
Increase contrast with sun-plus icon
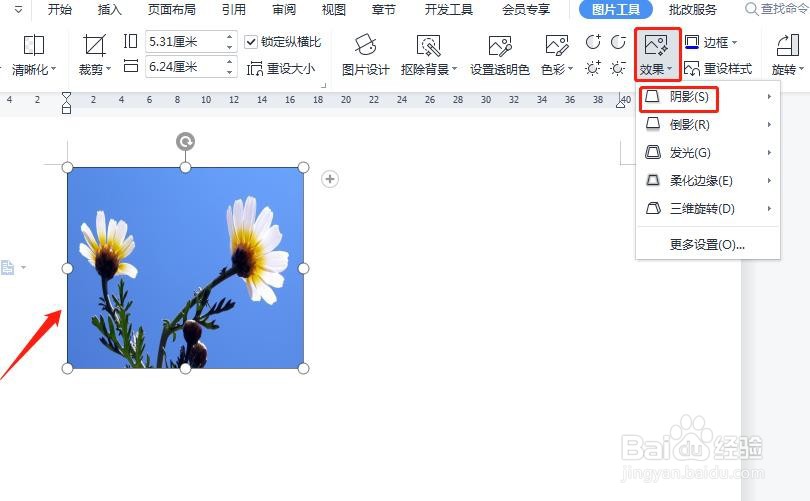(593, 68)
